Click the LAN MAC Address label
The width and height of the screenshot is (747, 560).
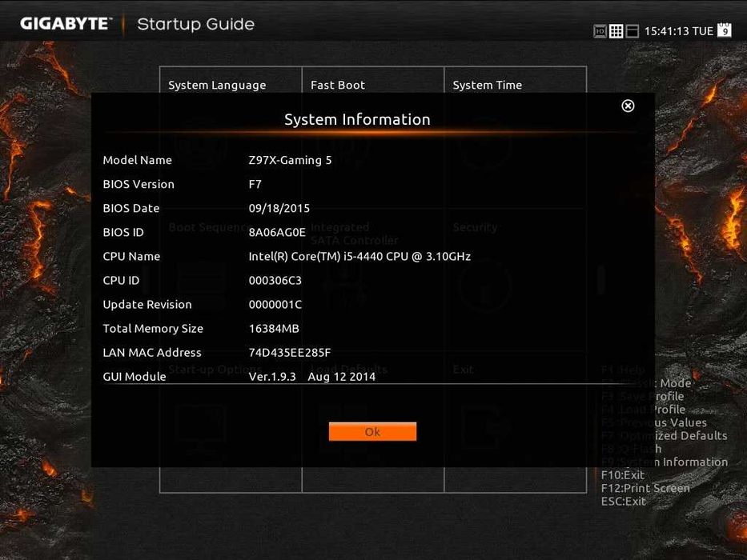tap(152, 353)
